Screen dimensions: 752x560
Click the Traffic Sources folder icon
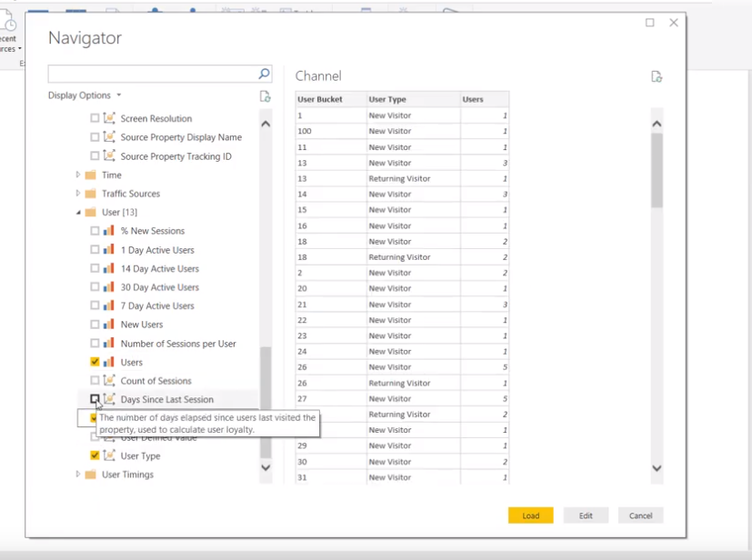click(91, 194)
